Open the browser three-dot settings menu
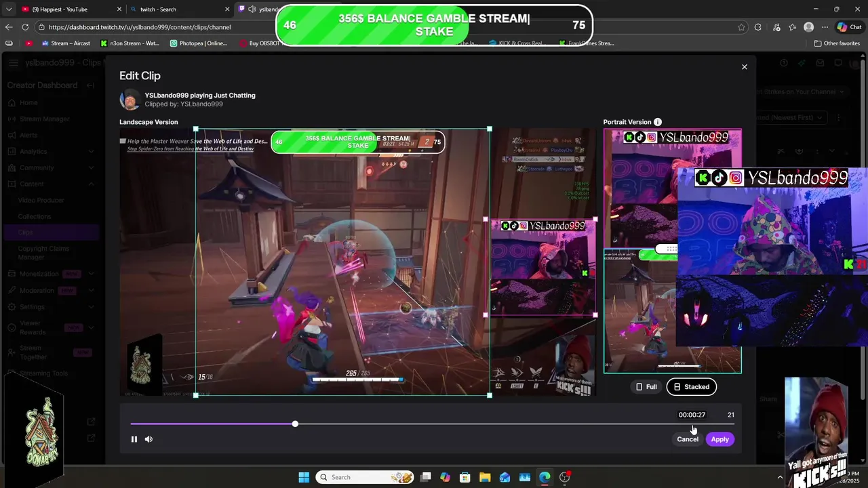The height and width of the screenshot is (488, 868). tap(825, 27)
